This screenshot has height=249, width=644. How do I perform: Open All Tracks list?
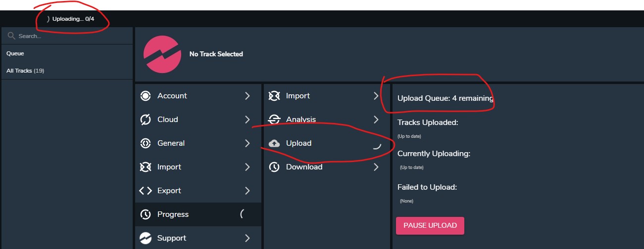click(25, 71)
